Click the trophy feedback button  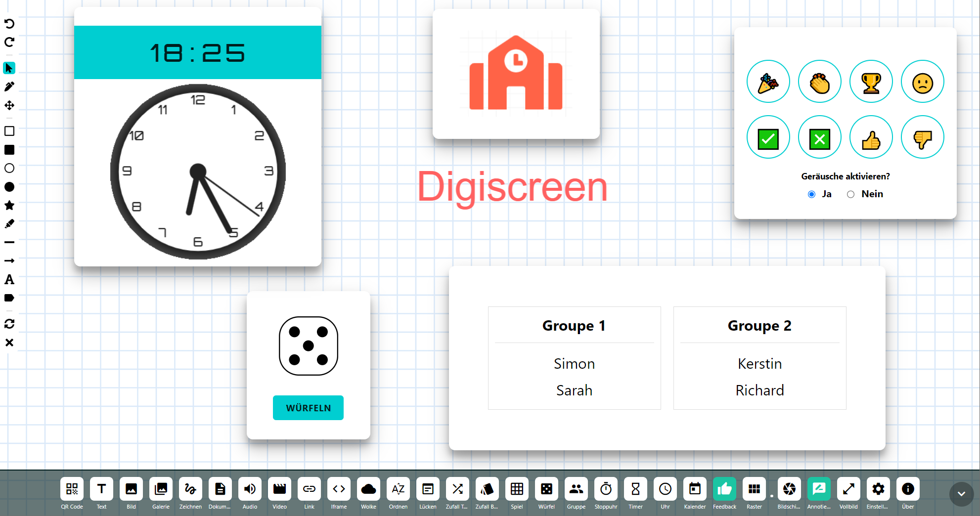point(871,82)
